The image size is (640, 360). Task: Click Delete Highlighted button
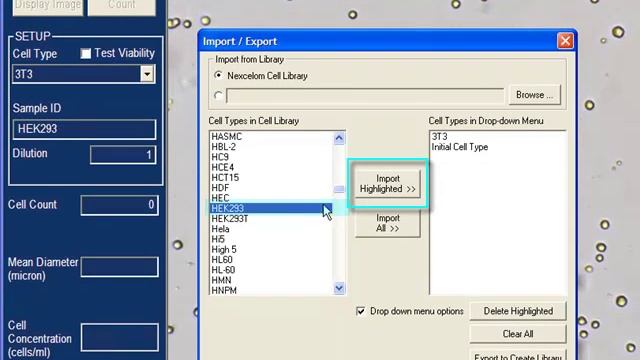(518, 311)
